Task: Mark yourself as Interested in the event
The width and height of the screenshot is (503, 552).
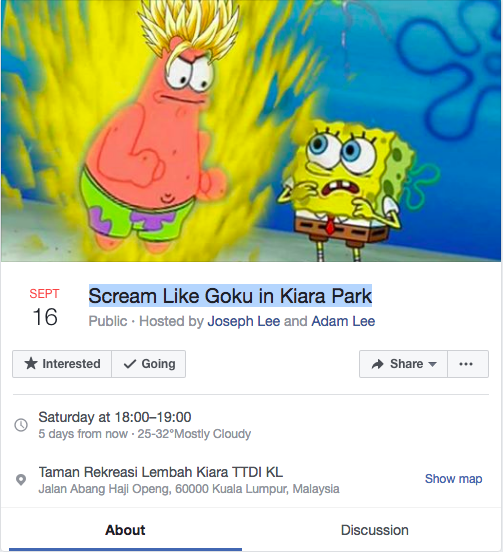Action: 62,364
